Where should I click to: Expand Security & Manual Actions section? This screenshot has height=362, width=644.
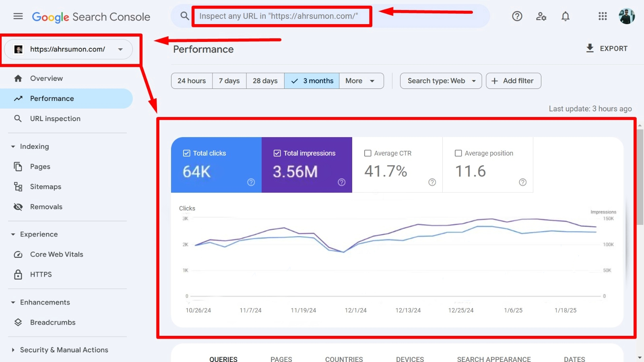tap(13, 350)
